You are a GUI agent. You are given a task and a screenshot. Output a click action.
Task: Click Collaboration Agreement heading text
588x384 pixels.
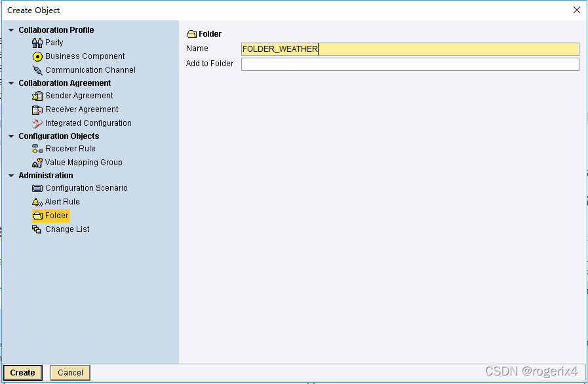pyautogui.click(x=64, y=83)
